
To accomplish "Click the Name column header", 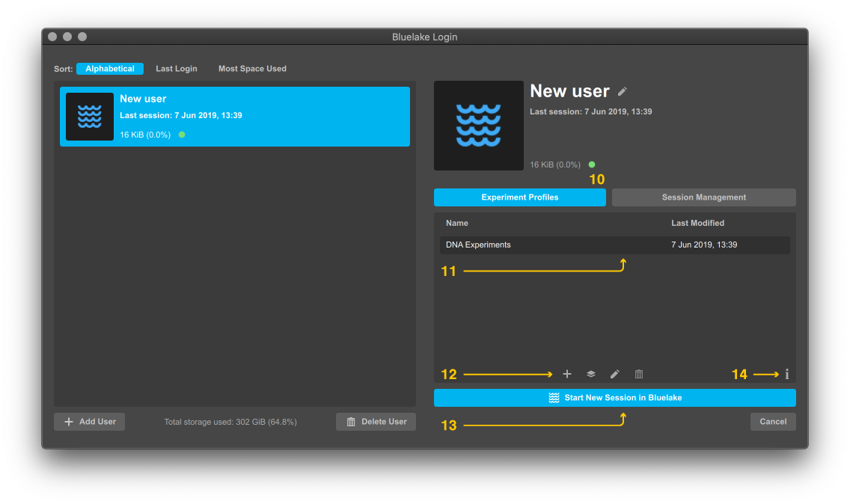I will (x=457, y=223).
